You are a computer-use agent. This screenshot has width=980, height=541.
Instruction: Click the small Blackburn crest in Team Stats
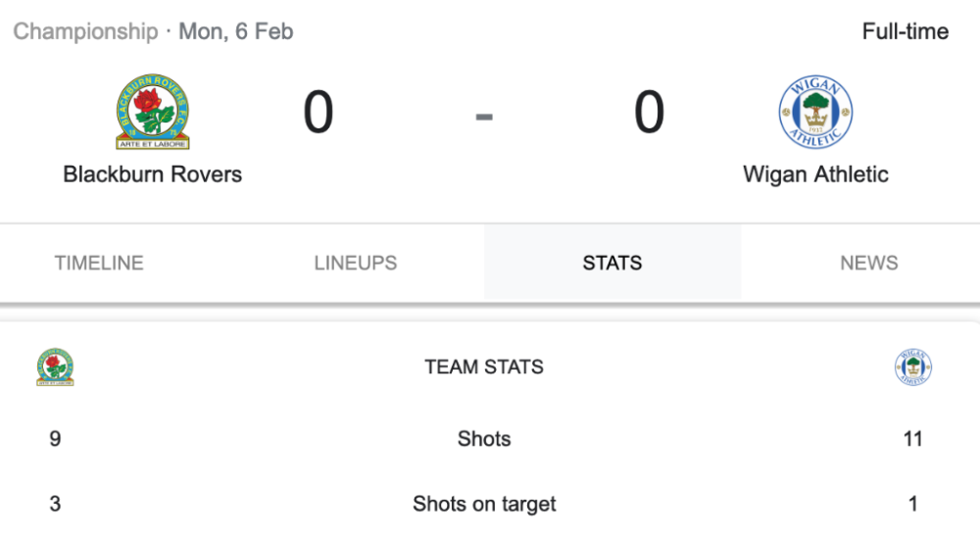pos(55,367)
